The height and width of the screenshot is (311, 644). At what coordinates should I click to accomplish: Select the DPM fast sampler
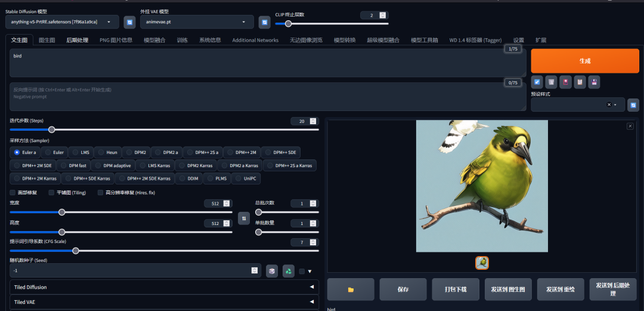pos(73,165)
